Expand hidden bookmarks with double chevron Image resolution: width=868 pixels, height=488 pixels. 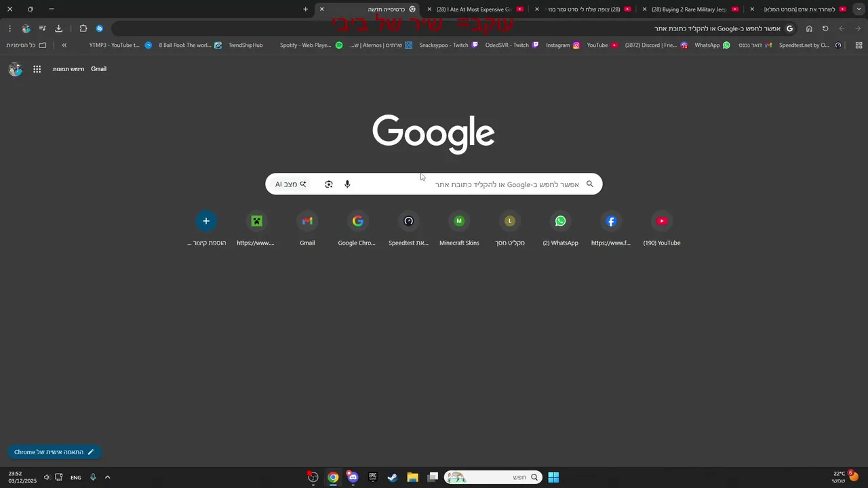point(64,45)
